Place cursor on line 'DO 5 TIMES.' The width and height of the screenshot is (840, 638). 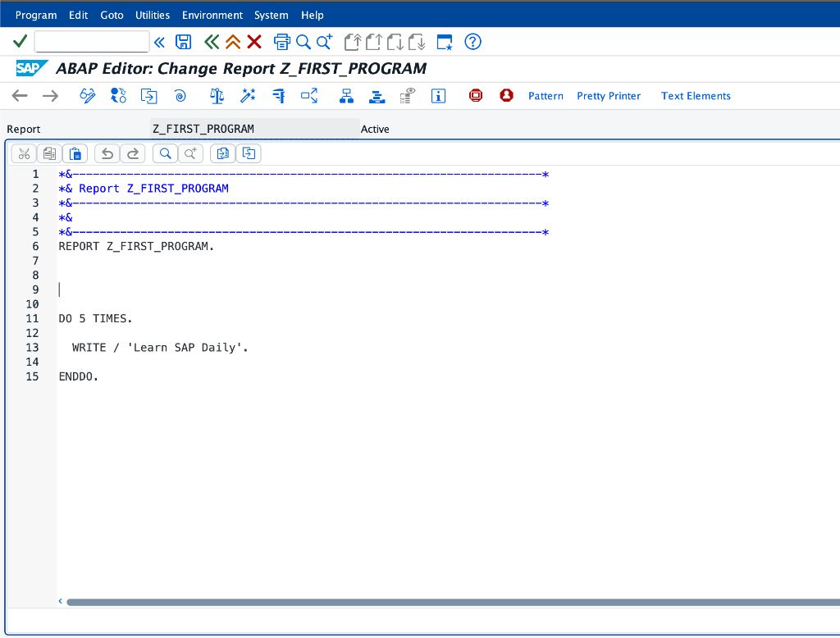[x=95, y=319]
